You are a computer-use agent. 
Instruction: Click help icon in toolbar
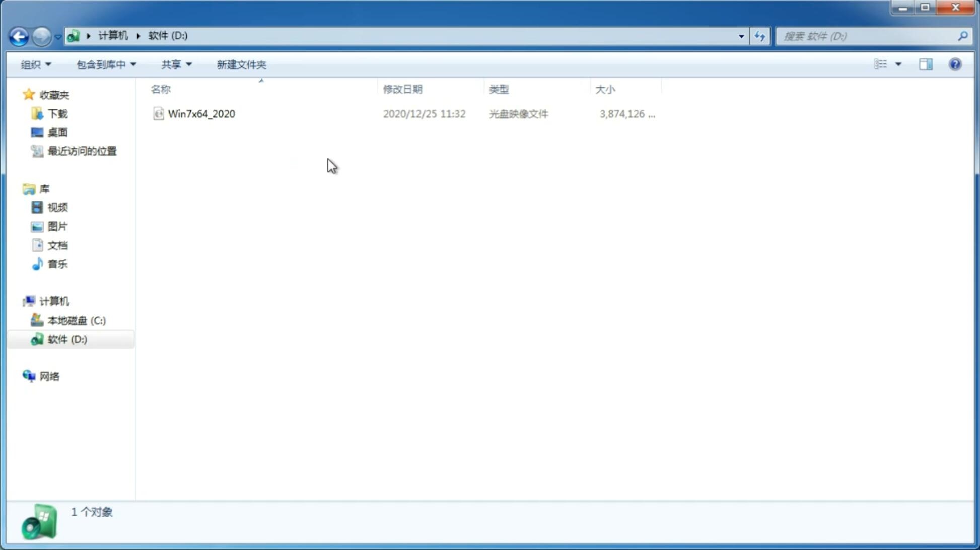(955, 64)
